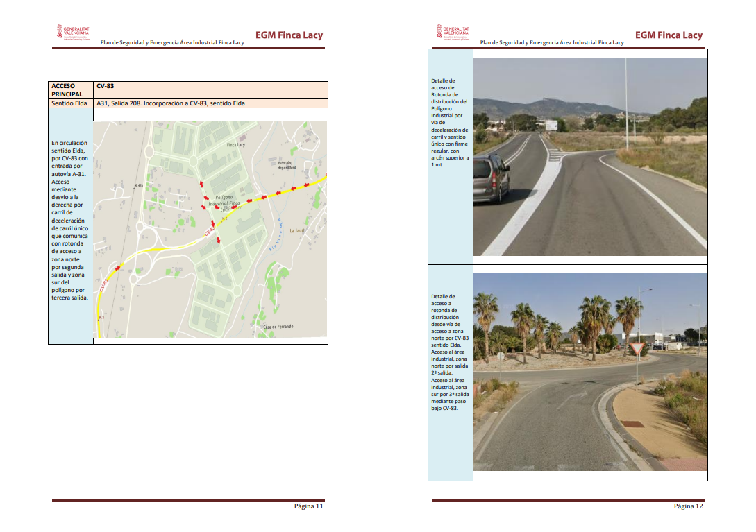Click the Finca Lacy label on the map
The image size is (756, 532).
click(x=236, y=145)
